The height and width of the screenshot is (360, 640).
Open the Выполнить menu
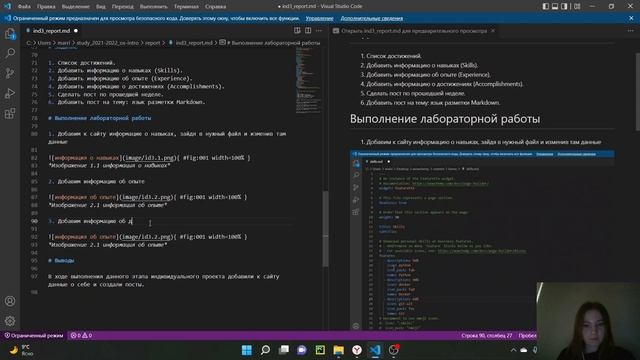(x=153, y=7)
